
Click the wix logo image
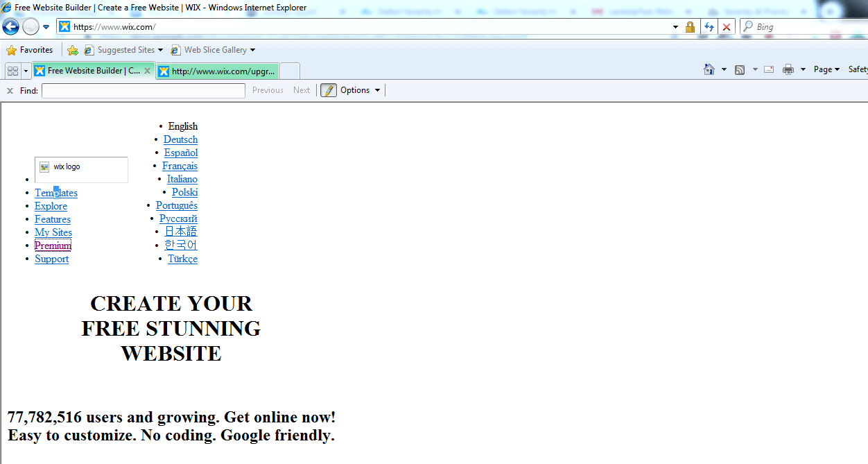click(81, 170)
